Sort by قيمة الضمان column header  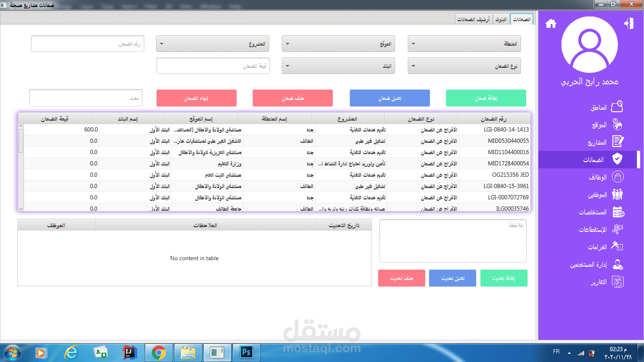(x=55, y=118)
